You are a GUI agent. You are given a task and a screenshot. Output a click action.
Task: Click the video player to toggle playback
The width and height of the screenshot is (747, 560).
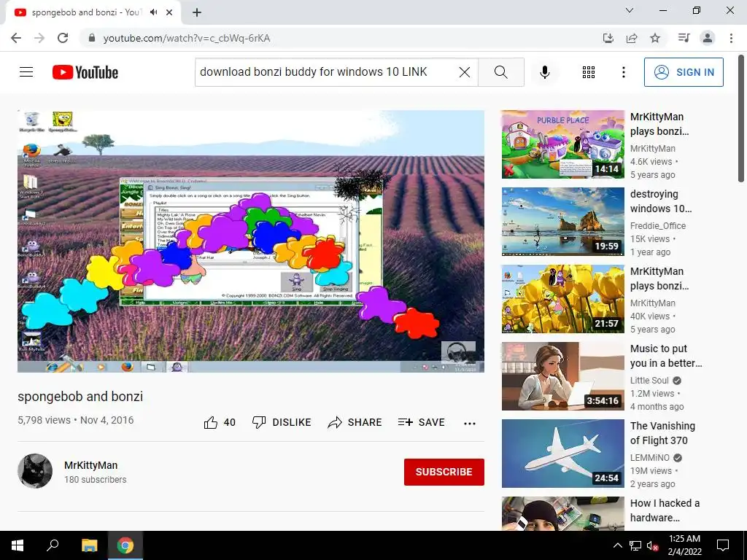[x=251, y=241]
